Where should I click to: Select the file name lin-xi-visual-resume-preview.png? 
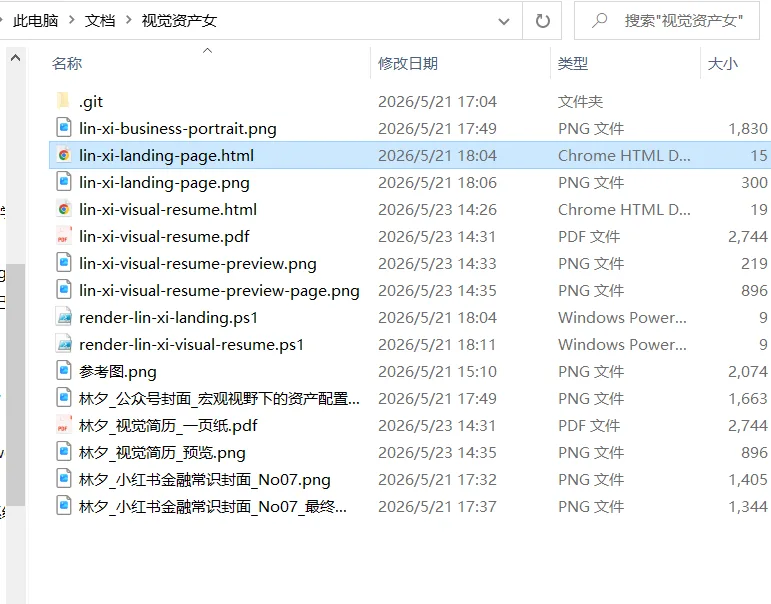tap(198, 264)
